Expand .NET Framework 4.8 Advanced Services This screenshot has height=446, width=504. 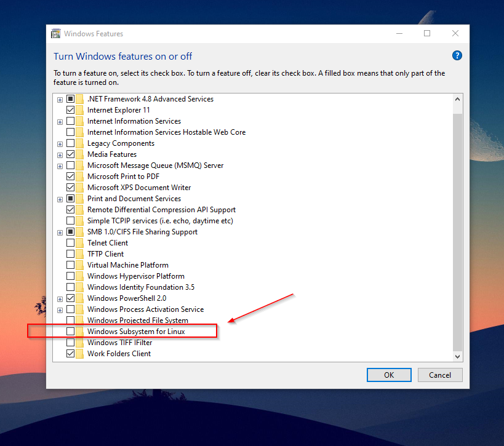[x=60, y=100]
